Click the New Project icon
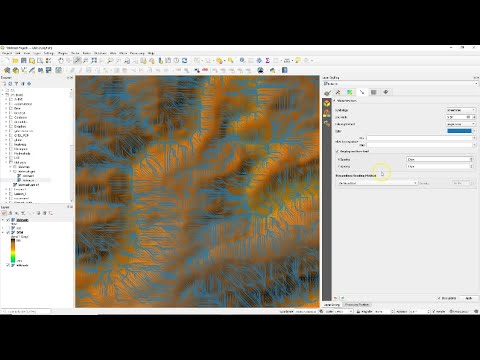Viewport: 480px width, 360px height. (x=6, y=61)
